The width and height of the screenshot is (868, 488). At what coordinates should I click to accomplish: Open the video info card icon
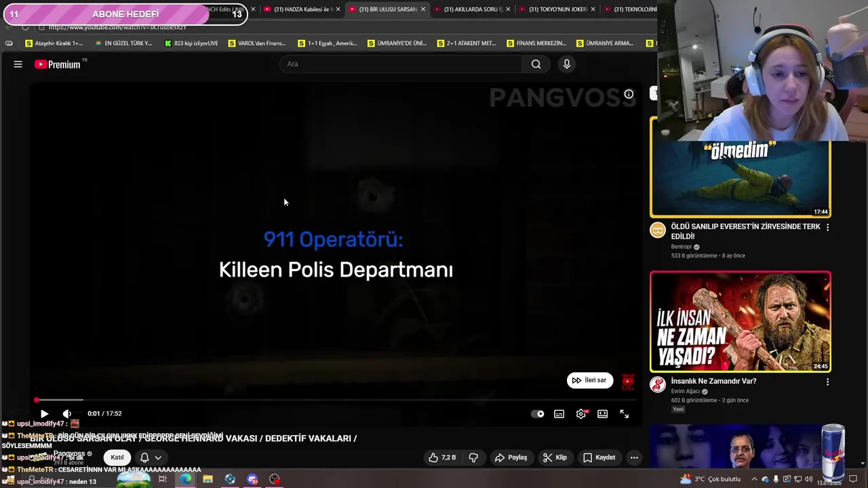tap(629, 94)
